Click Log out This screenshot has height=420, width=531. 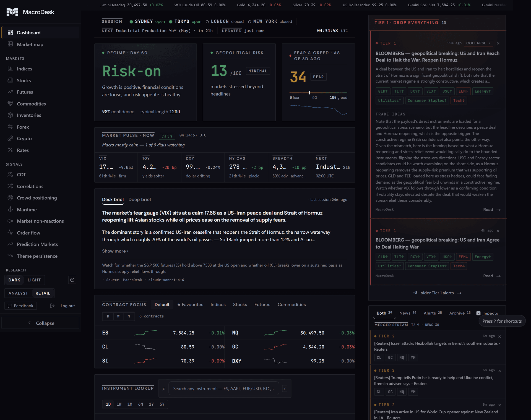[x=63, y=306]
